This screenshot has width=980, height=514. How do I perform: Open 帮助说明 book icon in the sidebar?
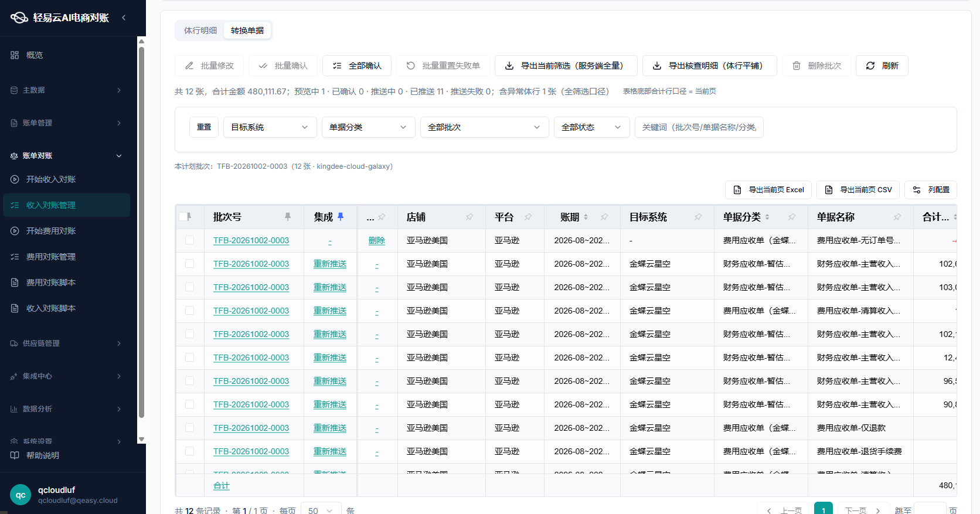[15, 455]
